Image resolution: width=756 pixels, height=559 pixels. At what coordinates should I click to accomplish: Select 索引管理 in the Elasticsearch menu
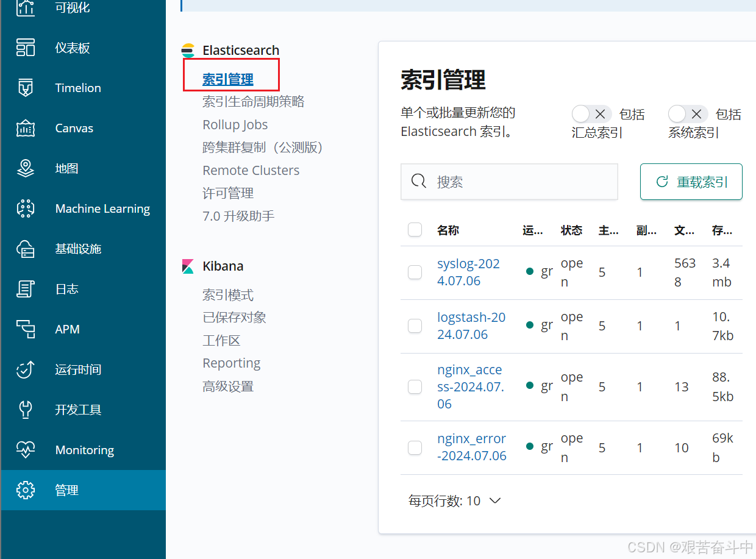click(228, 79)
